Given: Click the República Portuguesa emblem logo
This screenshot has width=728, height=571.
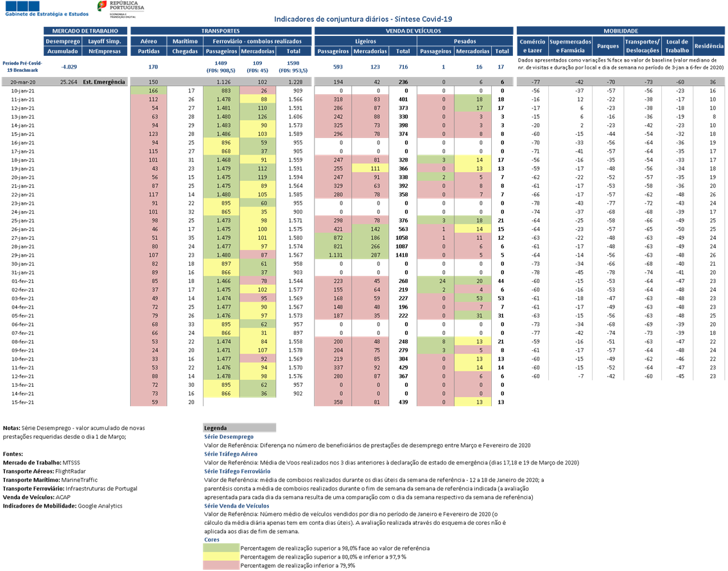Looking at the screenshot, I should (121, 9).
